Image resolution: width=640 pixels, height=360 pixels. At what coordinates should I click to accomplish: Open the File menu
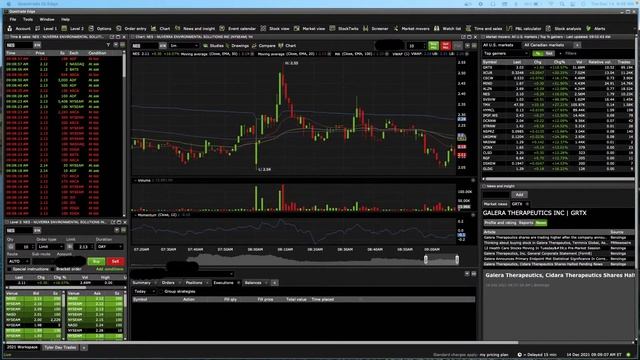13,19
